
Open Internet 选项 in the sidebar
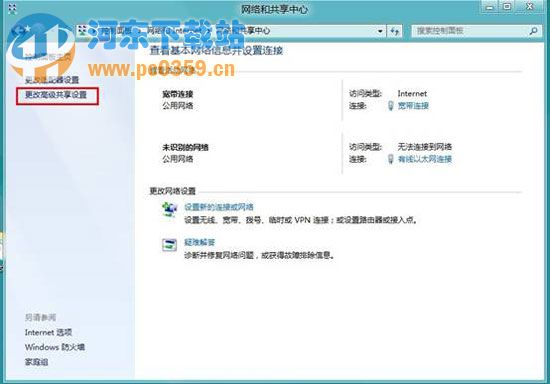tap(48, 332)
